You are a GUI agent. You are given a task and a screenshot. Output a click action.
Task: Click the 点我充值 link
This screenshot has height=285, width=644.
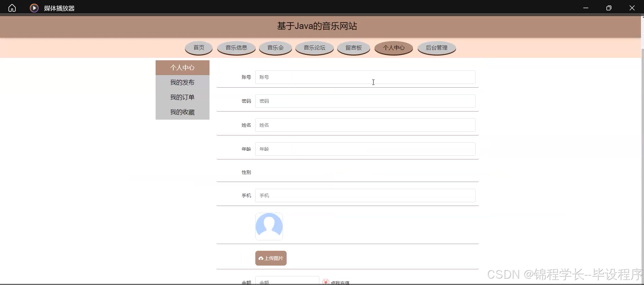(340, 283)
